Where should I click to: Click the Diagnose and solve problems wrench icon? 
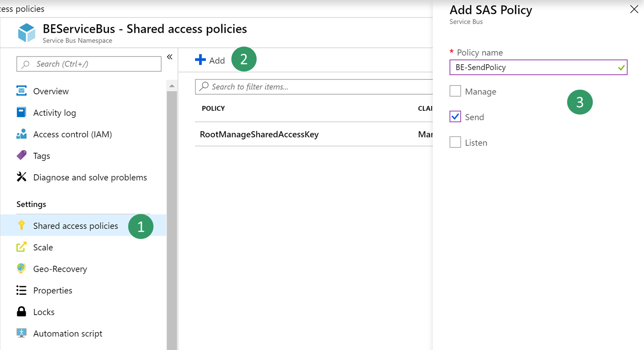click(x=21, y=177)
